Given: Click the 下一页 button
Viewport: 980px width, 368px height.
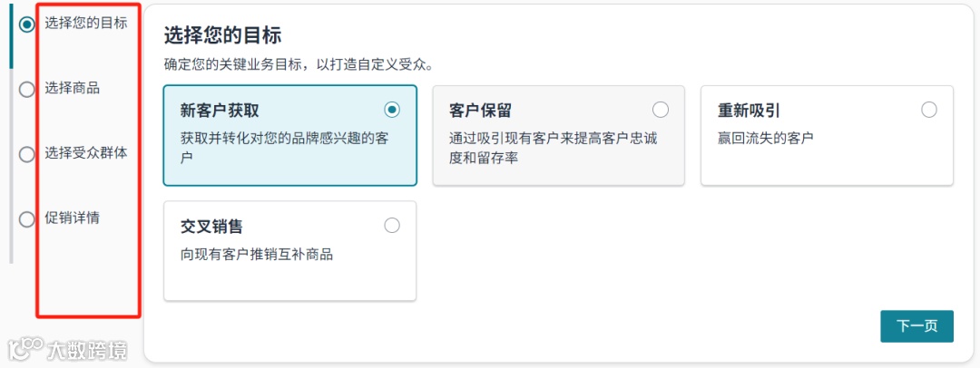Looking at the screenshot, I should tap(916, 326).
